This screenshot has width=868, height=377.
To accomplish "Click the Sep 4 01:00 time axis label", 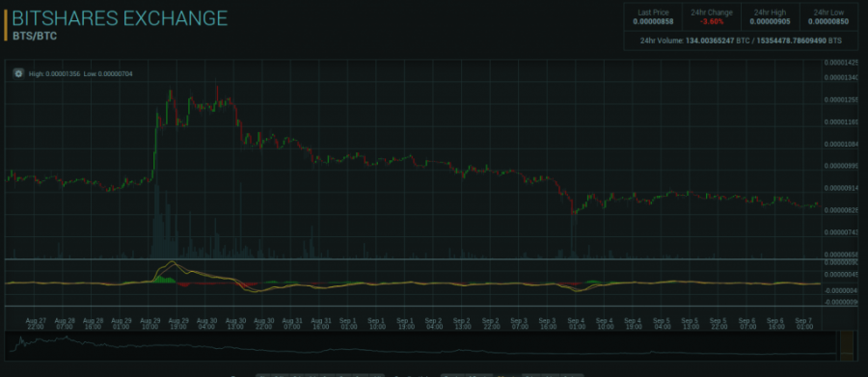I will click(x=576, y=323).
